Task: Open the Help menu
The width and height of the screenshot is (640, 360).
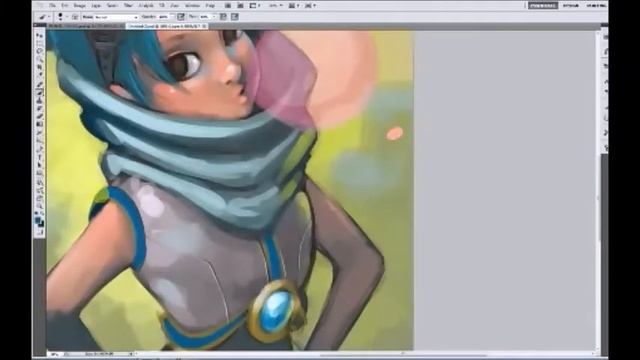Action: [210, 6]
